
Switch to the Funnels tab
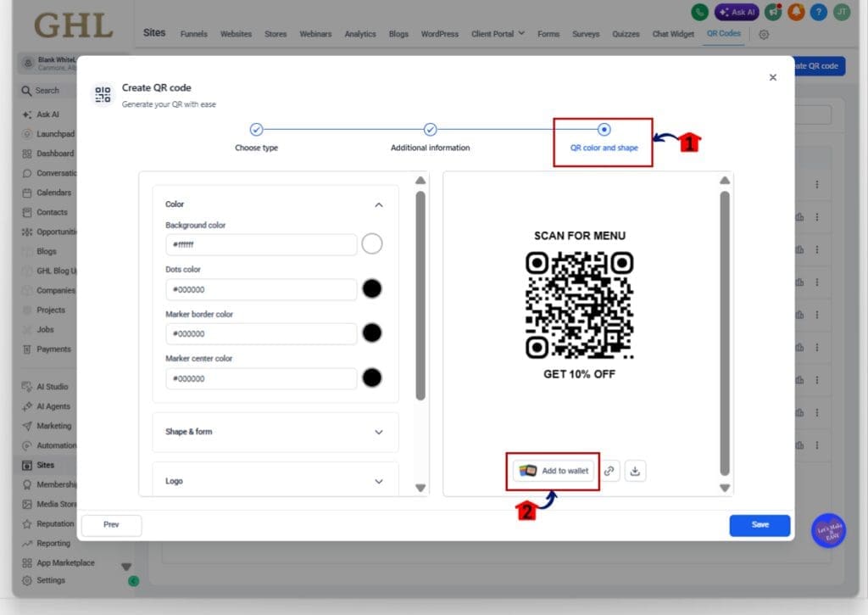(x=194, y=34)
